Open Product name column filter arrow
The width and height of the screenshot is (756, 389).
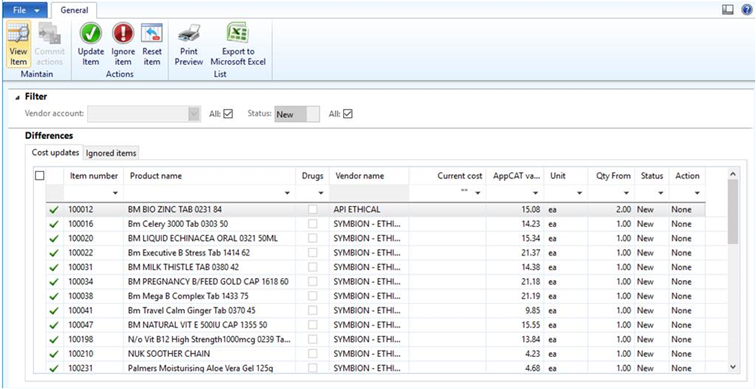click(x=287, y=193)
